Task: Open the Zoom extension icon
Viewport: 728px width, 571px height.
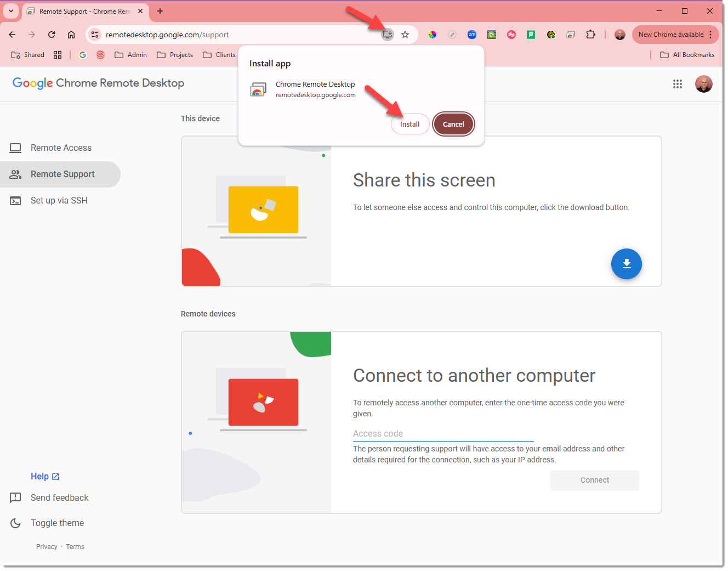Action: point(472,35)
